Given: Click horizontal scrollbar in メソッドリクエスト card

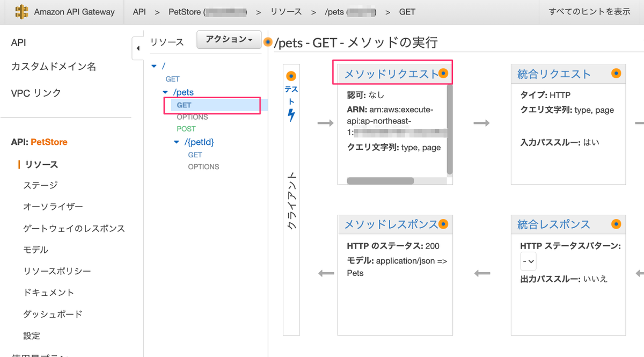Looking at the screenshot, I should (380, 181).
